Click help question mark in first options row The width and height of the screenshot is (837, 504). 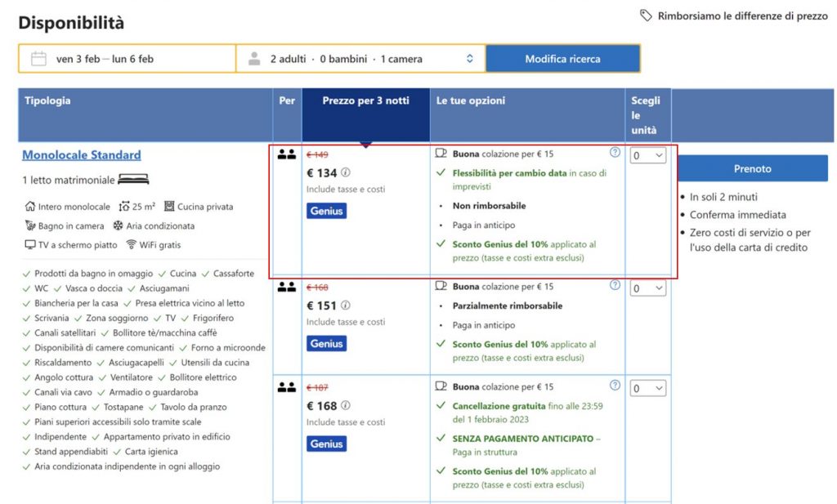(615, 152)
